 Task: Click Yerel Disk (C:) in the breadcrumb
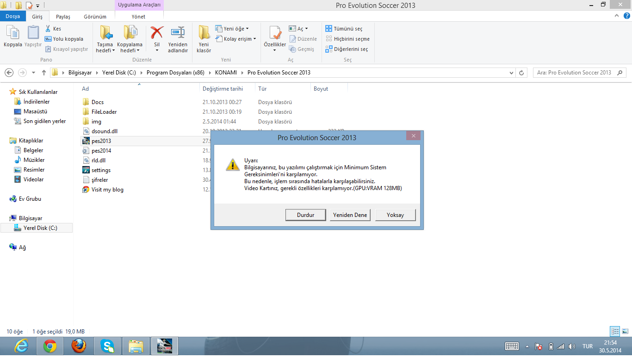[x=119, y=73]
